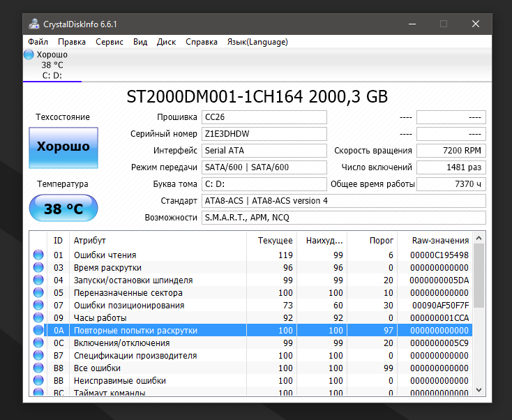Screen dimensions: 512x420
Task: Select row Ошибки чтения
Action: coord(251,255)
